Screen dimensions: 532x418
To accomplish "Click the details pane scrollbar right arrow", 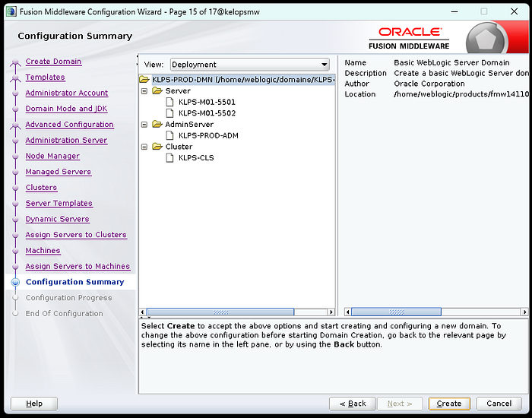I will click(525, 312).
